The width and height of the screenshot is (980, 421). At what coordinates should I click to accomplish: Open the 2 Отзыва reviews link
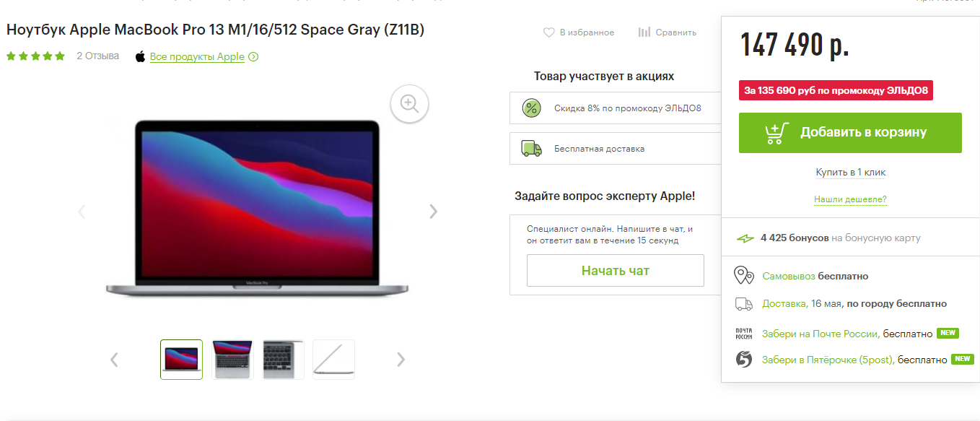[x=98, y=56]
